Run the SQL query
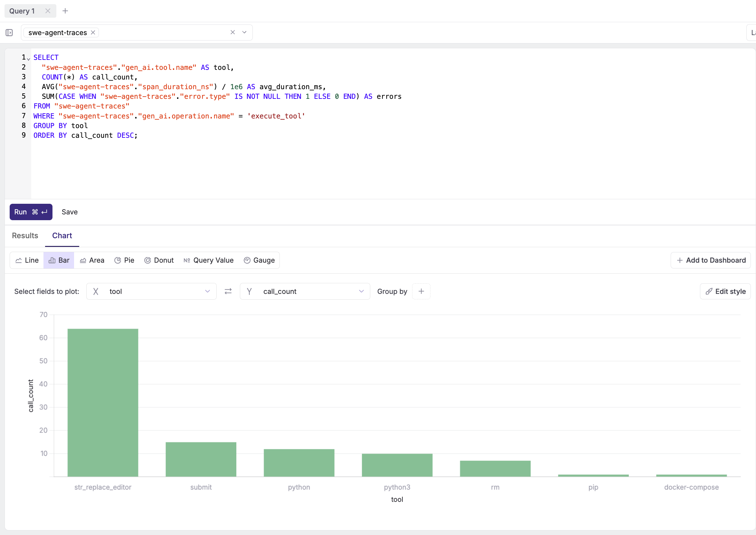This screenshot has height=535, width=756. coord(31,212)
